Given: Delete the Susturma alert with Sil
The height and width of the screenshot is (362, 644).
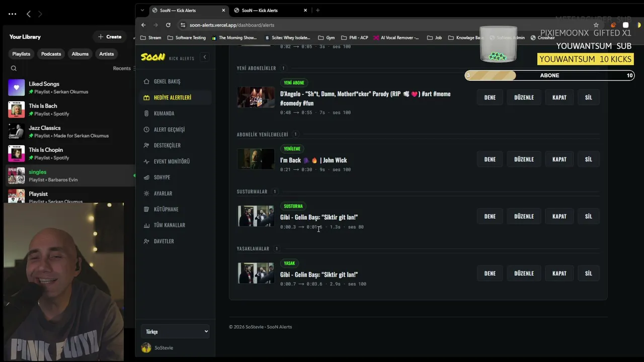Looking at the screenshot, I should (x=589, y=216).
